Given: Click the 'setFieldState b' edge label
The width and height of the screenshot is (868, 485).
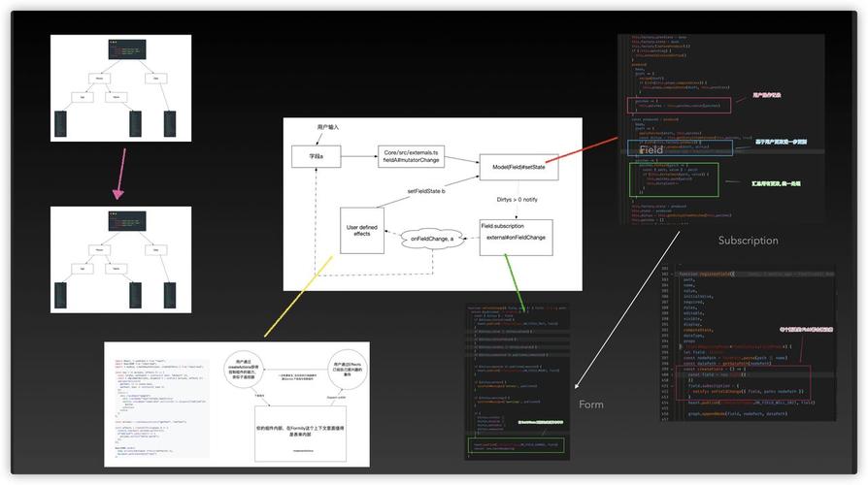Looking at the screenshot, I should point(426,191).
